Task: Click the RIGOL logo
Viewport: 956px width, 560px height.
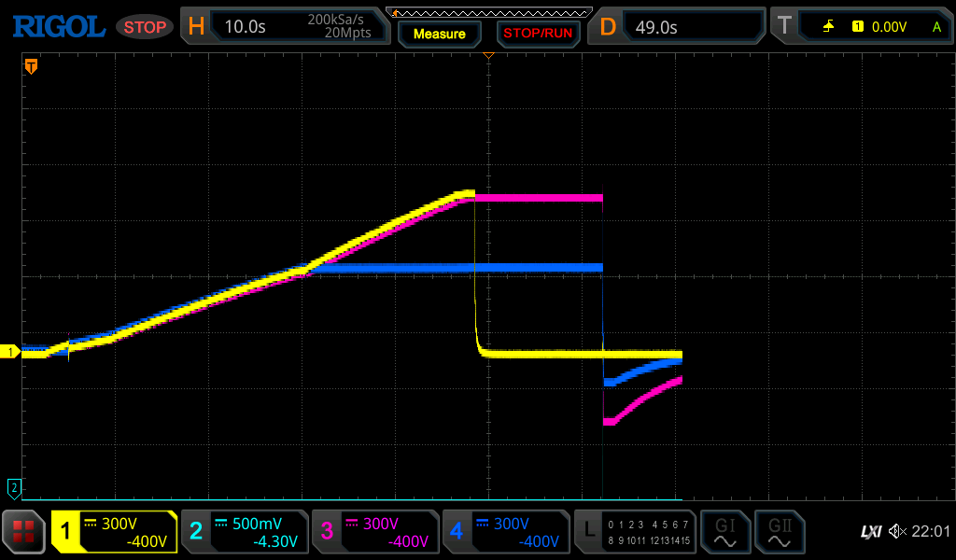Action: click(x=58, y=27)
